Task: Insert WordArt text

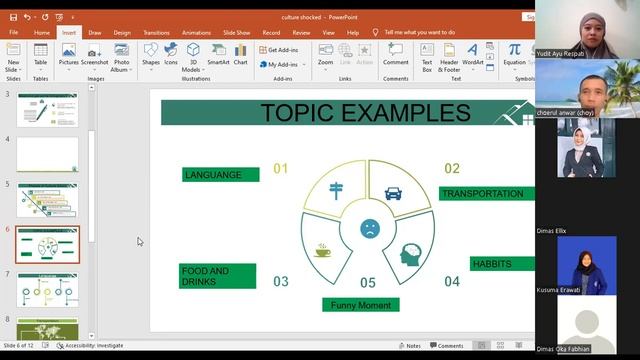Action: tap(473, 54)
